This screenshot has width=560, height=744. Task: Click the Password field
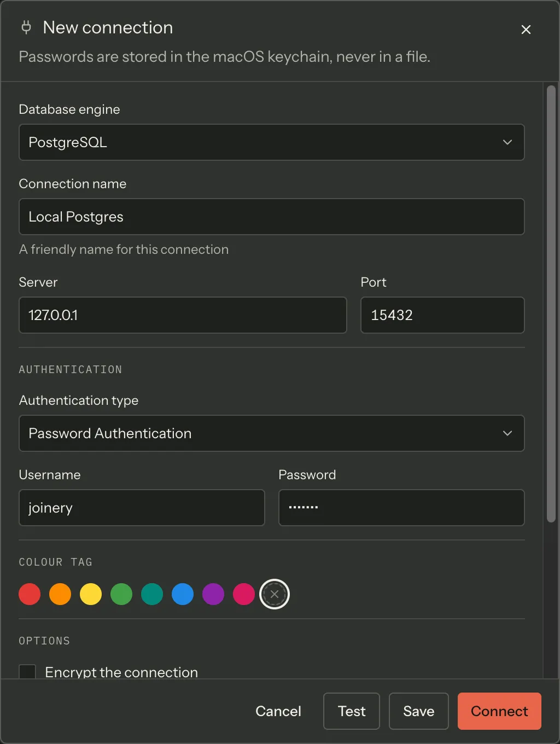(401, 508)
